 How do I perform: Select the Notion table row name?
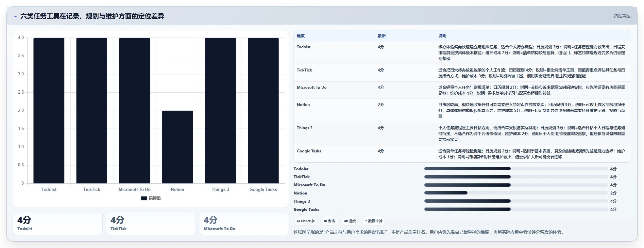[303, 105]
